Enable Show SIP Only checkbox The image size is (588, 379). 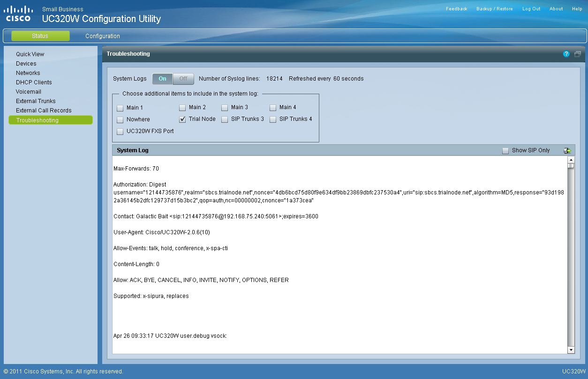(505, 151)
